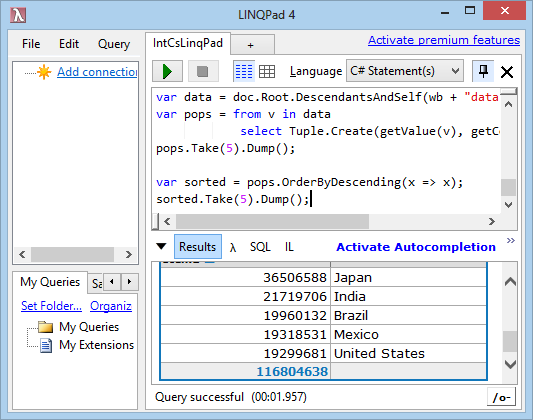Switch results to Rich Text view
The width and height of the screenshot is (533, 420).
coord(244,71)
